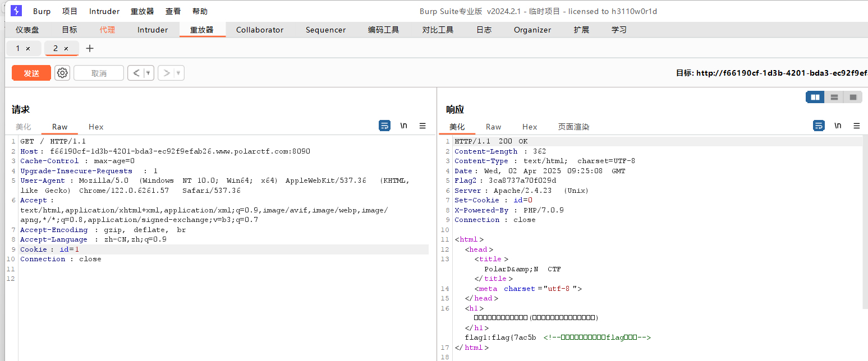
Task: Select the 重放器 tool tab
Action: coord(202,30)
